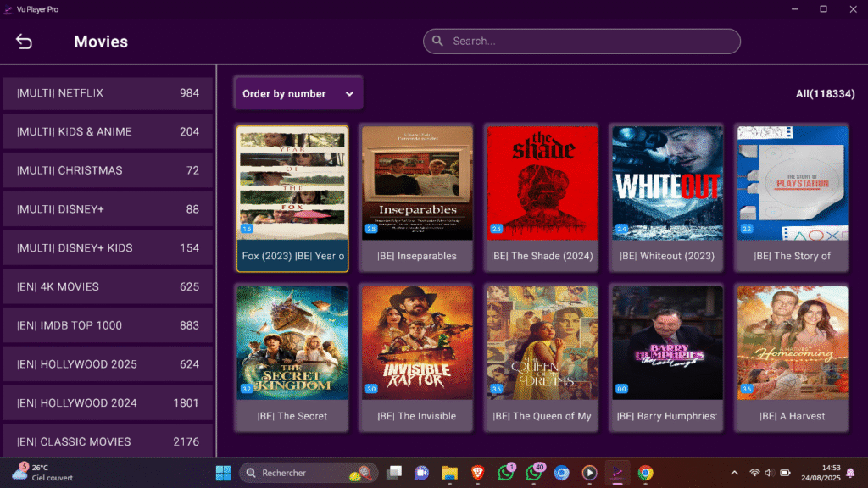868x488 pixels.
Task: Click the Vu Player Pro title bar logo
Action: pyautogui.click(x=8, y=9)
